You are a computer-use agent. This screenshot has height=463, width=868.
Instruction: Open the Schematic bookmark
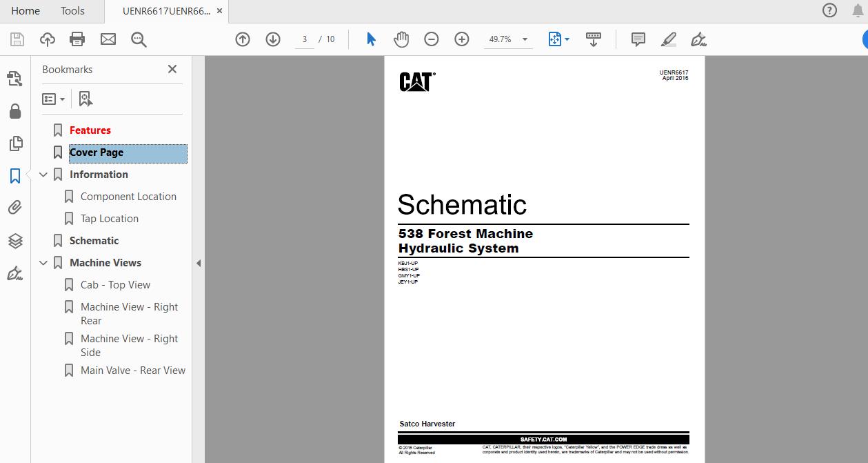click(94, 241)
